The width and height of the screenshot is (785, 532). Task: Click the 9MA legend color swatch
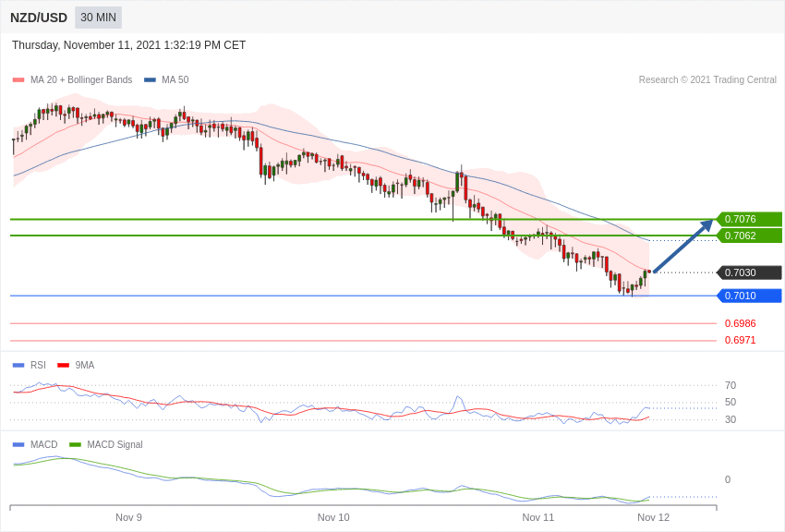[x=64, y=366]
